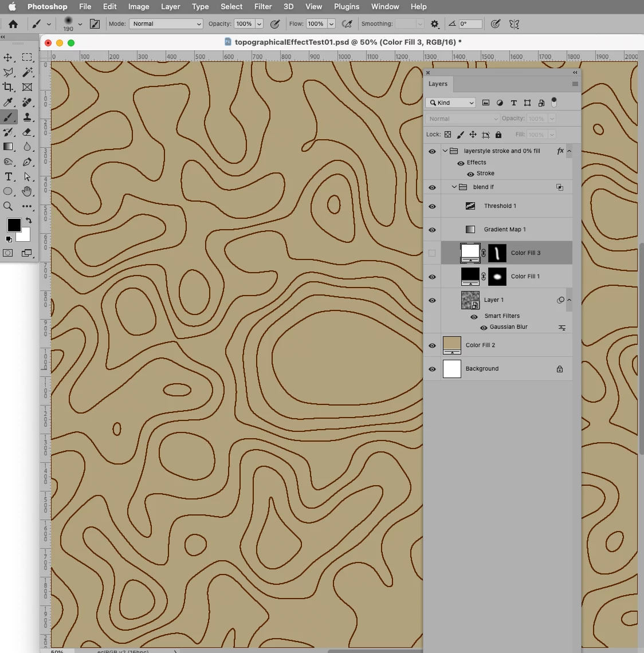Open the Layers panel flyout menu
The image size is (644, 653).
[575, 84]
